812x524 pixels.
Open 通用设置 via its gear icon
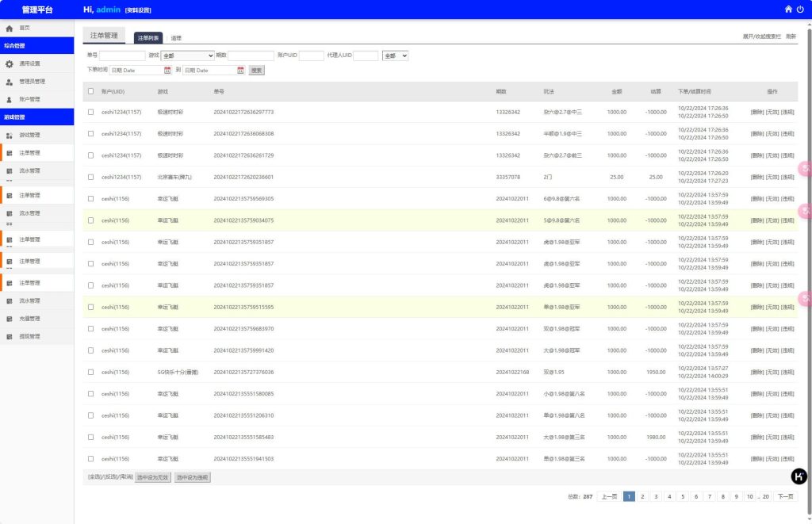(10, 63)
